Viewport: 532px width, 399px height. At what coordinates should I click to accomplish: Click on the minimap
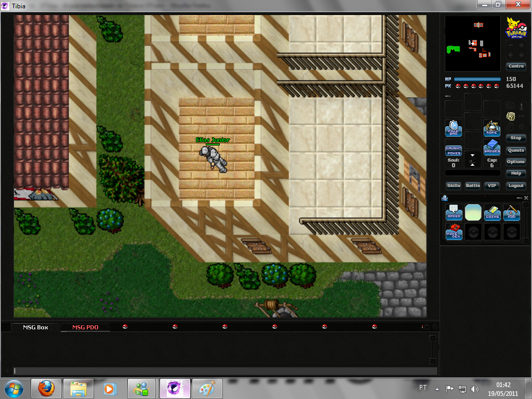[x=472, y=44]
